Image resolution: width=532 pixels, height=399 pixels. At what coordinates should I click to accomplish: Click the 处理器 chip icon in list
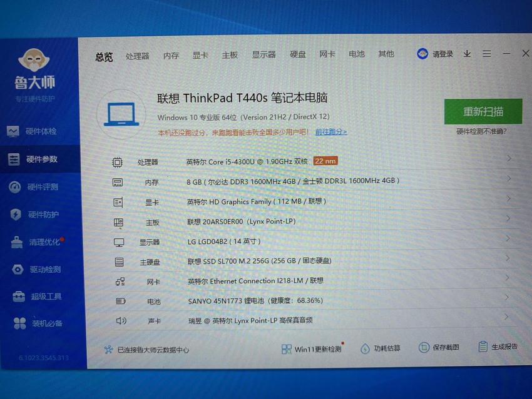118,163
